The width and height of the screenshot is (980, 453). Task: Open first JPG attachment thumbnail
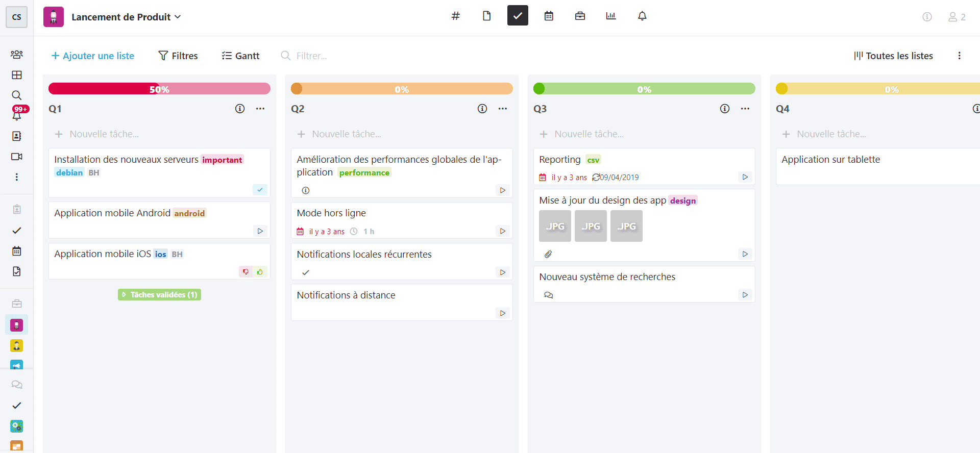tap(555, 226)
